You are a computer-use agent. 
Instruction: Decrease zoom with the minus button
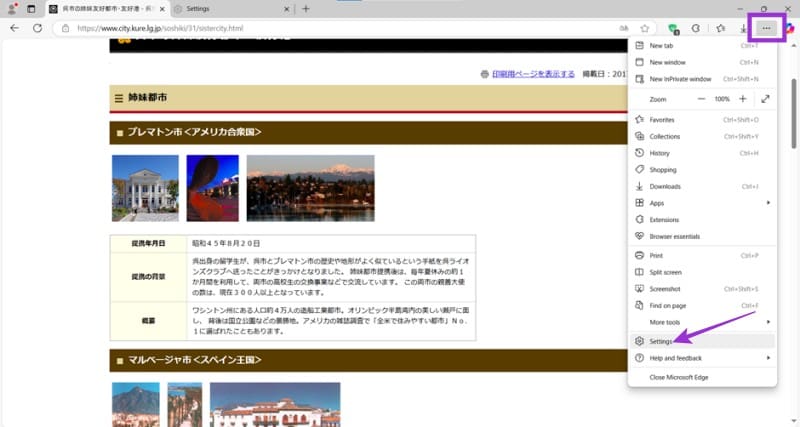point(691,99)
